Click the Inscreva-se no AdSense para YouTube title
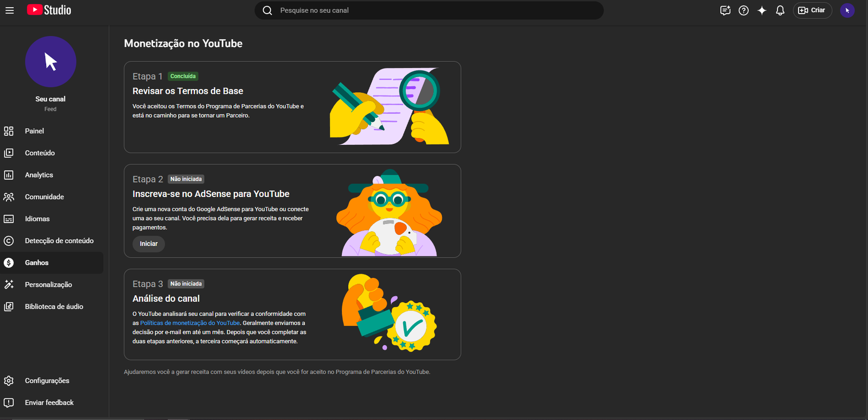The width and height of the screenshot is (868, 420). point(211,194)
